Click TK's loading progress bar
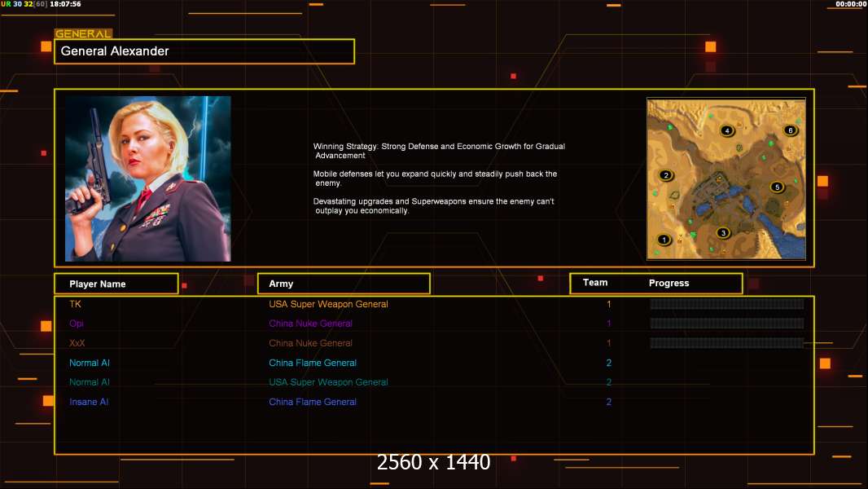Viewport: 868px width, 489px height. click(x=727, y=303)
